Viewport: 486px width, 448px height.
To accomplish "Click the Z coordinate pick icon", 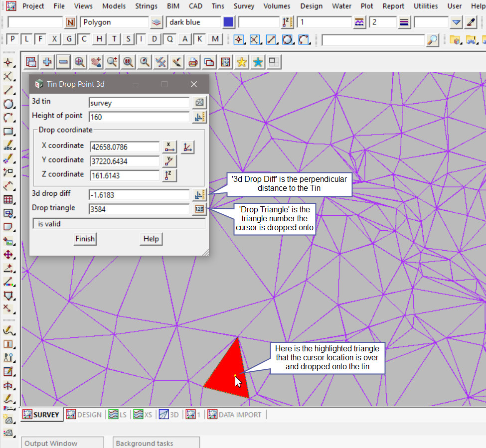I will (x=169, y=175).
